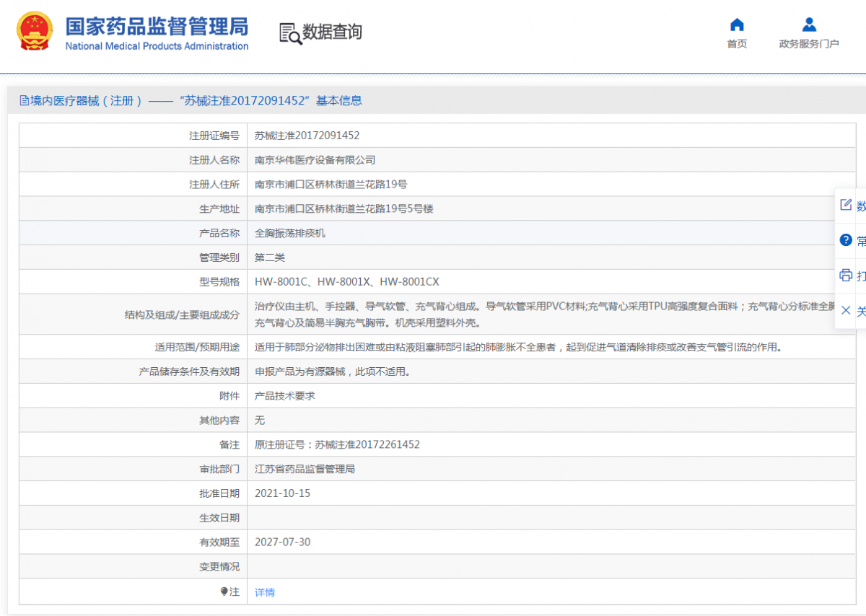
Task: Click 适用范围/预期用途 label
Action: [197, 347]
